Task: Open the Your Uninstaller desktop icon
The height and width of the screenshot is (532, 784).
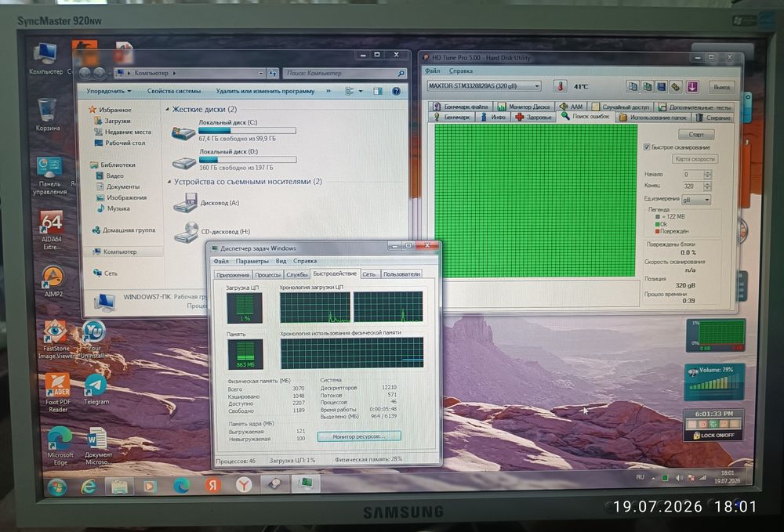Action: pyautogui.click(x=94, y=340)
